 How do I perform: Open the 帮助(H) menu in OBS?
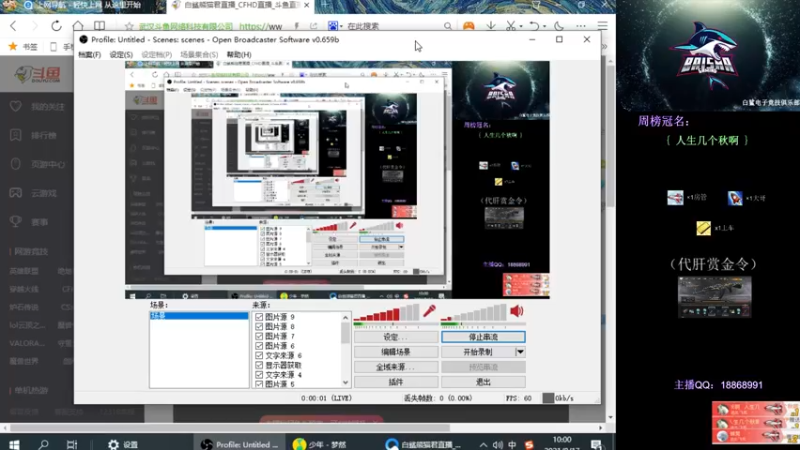click(239, 55)
